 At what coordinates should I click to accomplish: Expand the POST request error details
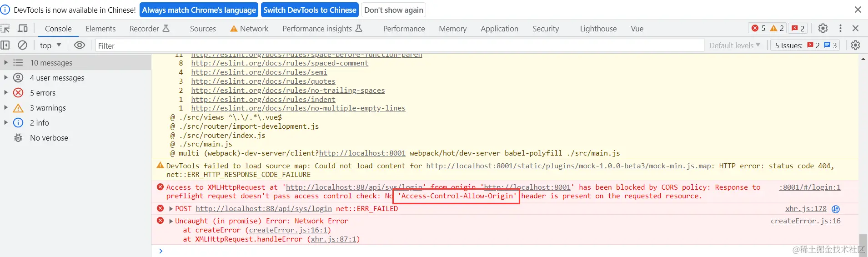coord(171,209)
